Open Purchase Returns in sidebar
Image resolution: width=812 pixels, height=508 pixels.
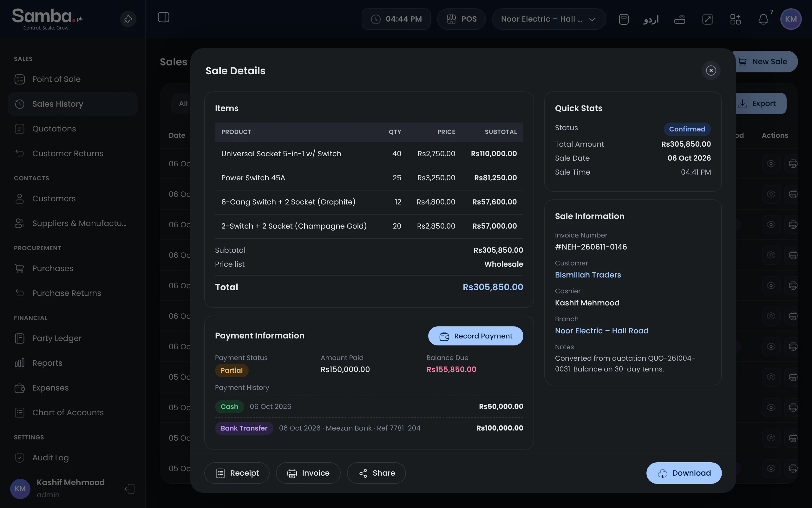(72, 293)
